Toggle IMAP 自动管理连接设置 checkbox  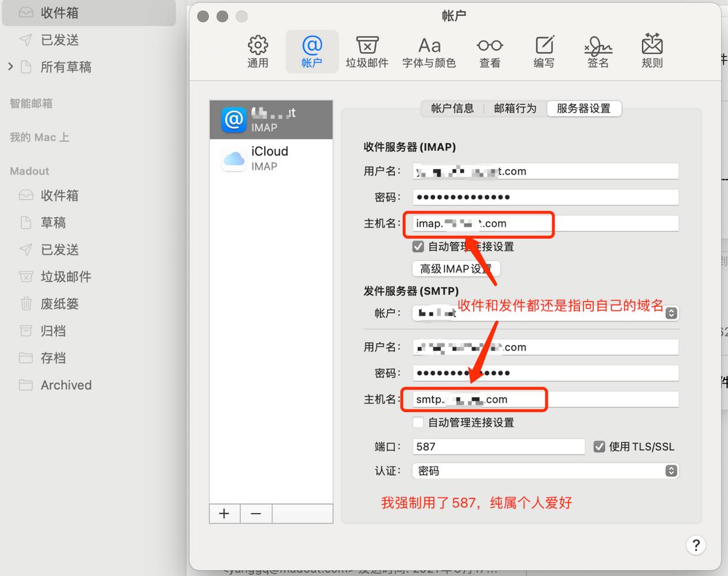coord(418,247)
